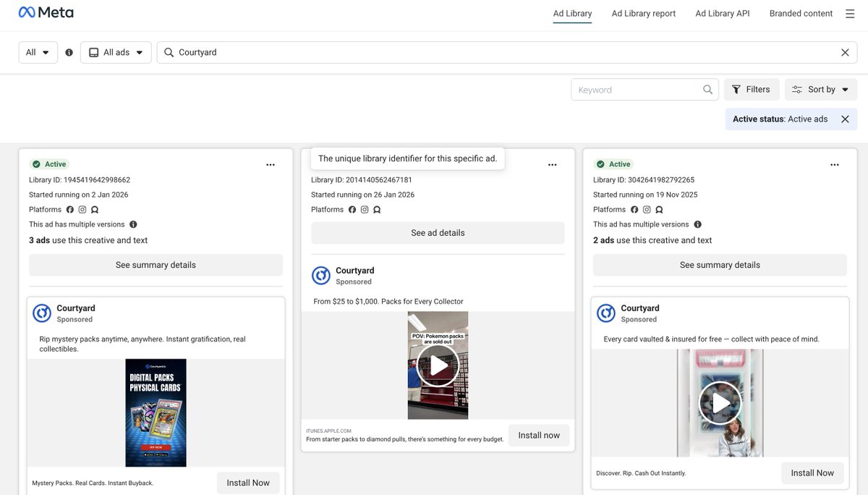
Task: Click Facebook platform icon on 19 Nov 2025 ad
Action: tap(634, 210)
